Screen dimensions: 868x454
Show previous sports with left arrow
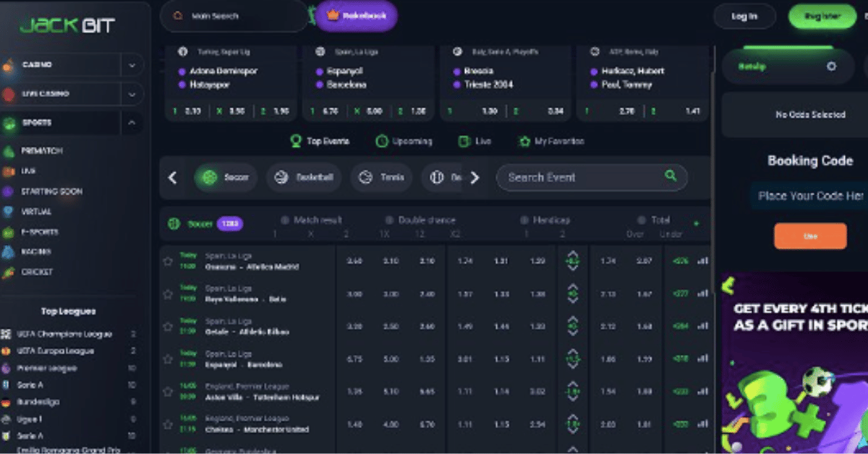172,178
